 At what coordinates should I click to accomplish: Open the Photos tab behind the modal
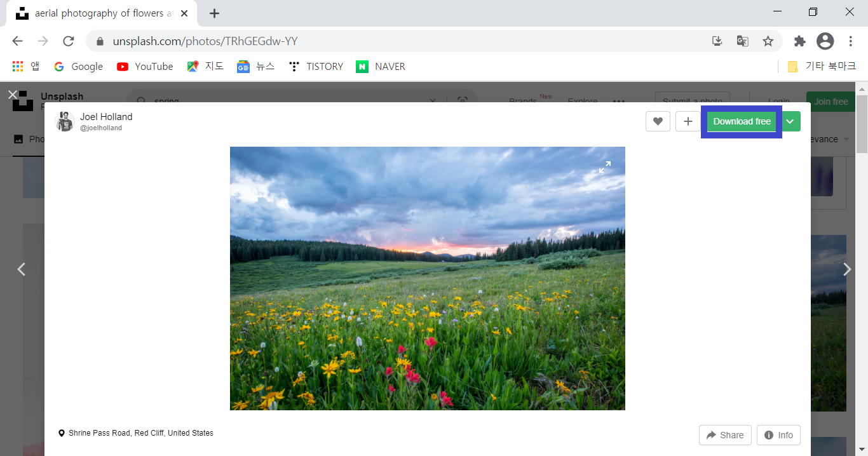coord(29,139)
